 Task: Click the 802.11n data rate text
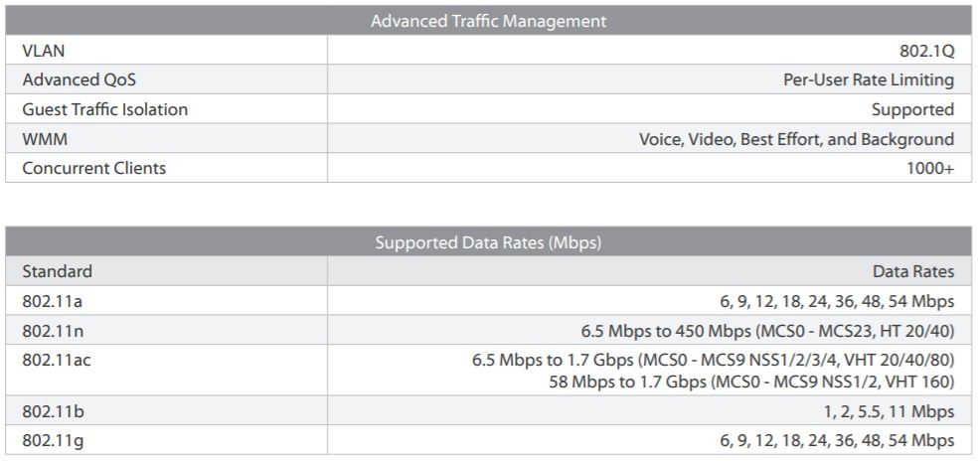coord(767,330)
